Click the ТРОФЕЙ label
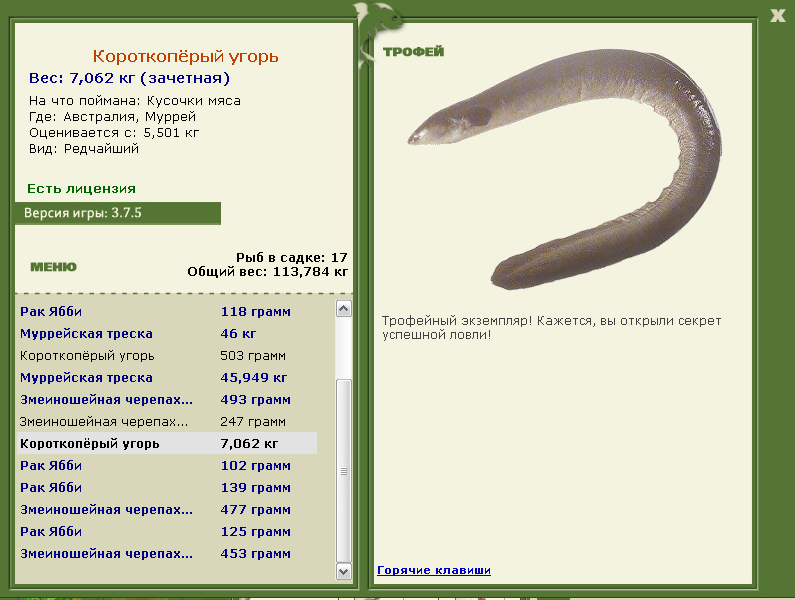The width and height of the screenshot is (795, 600). pyautogui.click(x=413, y=51)
